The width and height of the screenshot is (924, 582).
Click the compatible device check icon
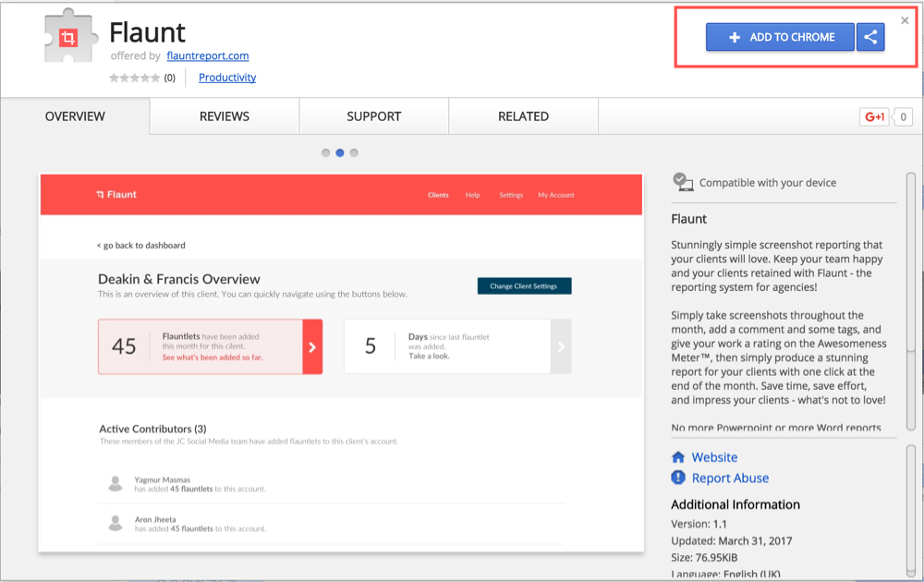pyautogui.click(x=683, y=182)
